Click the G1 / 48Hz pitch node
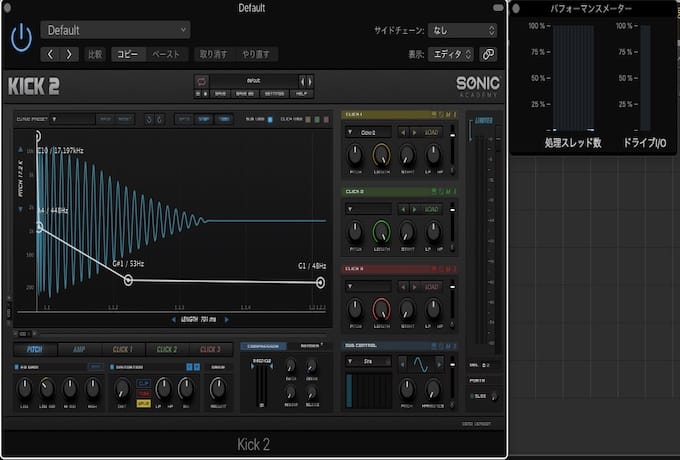Viewport: 680px width, 460px height. (320, 283)
